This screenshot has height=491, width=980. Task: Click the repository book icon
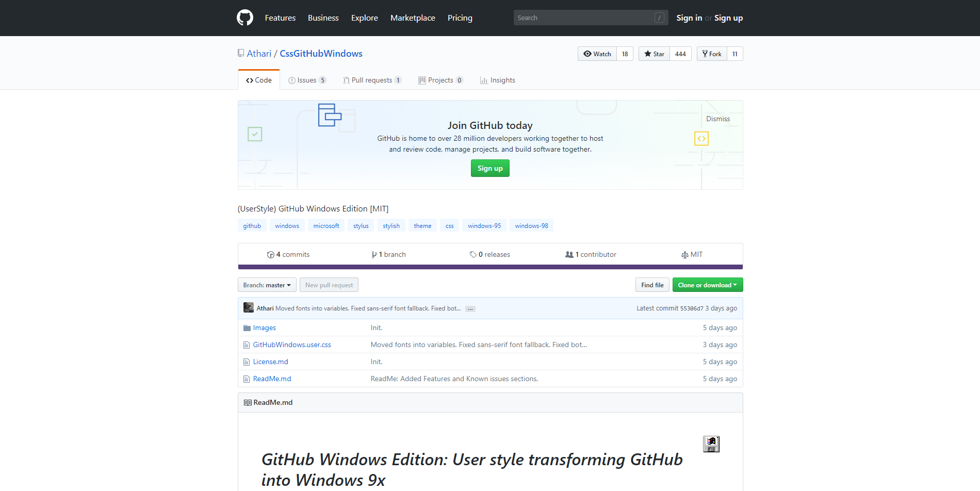tap(241, 53)
